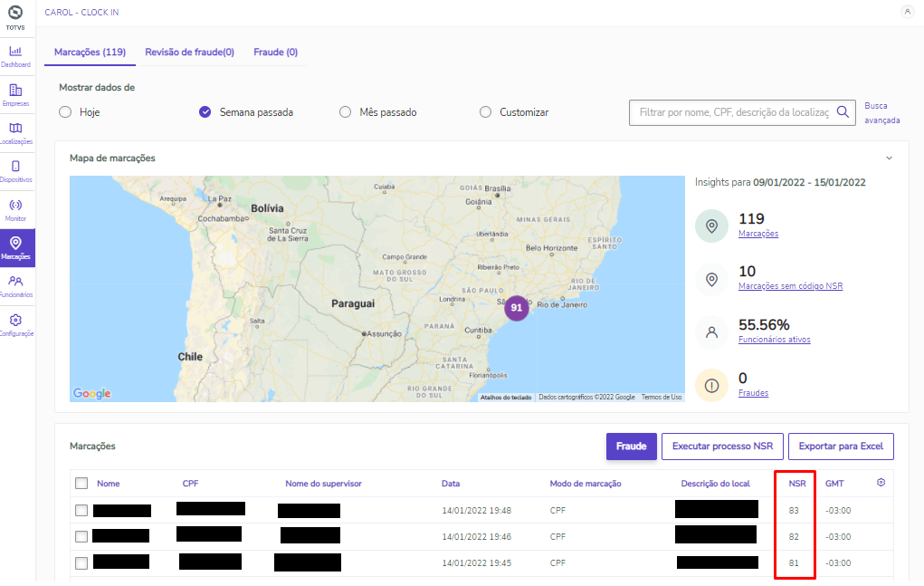Click the Exportar para Excel button

pyautogui.click(x=841, y=447)
